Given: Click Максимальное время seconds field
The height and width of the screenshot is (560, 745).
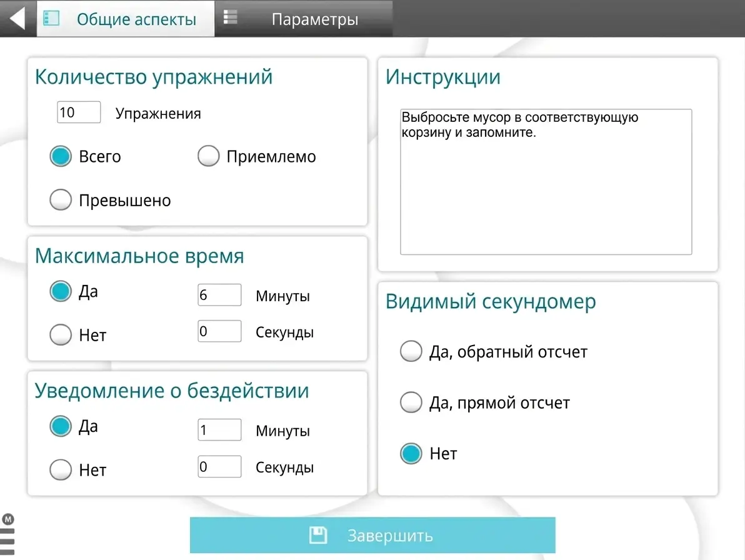Looking at the screenshot, I should point(219,331).
